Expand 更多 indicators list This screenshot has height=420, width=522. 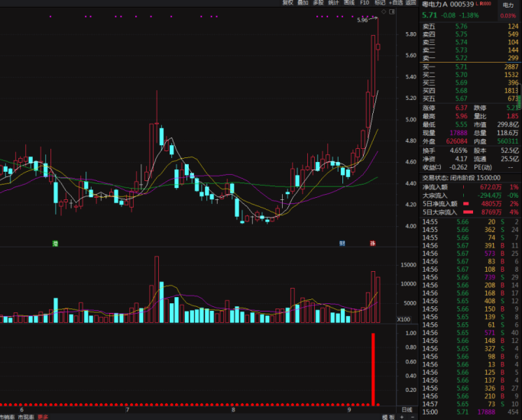(43, 417)
